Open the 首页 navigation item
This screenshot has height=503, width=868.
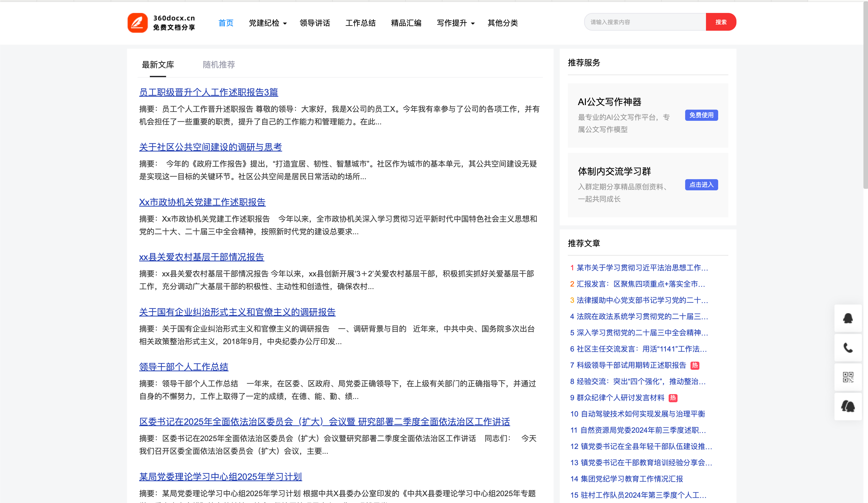tap(226, 23)
